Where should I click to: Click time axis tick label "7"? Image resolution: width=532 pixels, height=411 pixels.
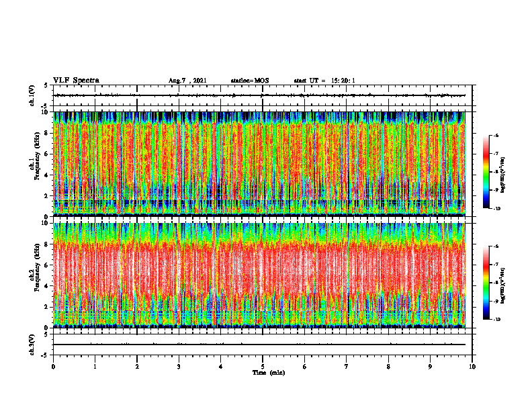(347, 367)
